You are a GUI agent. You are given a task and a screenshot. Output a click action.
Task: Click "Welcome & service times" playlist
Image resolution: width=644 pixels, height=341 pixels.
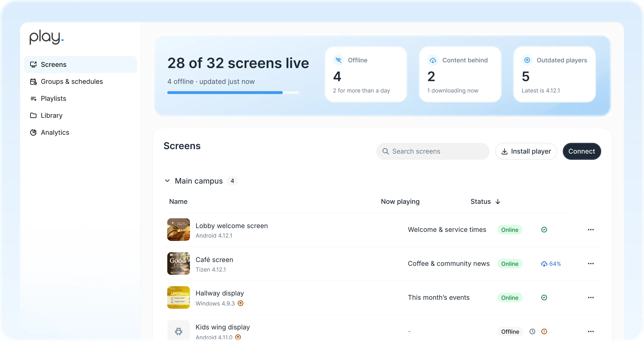[447, 230]
